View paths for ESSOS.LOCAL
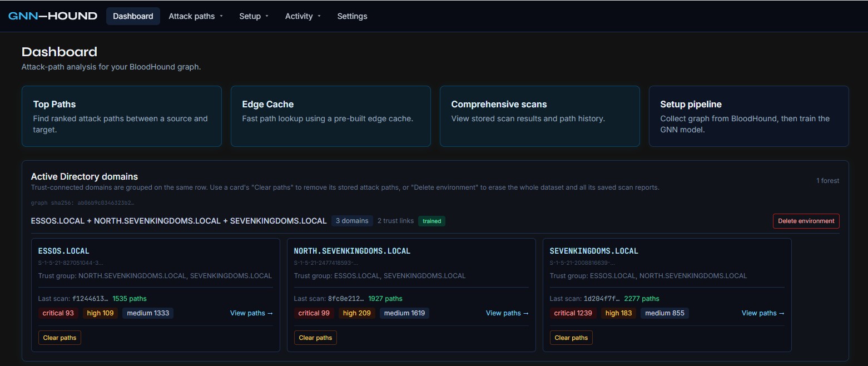This screenshot has width=868, height=366. tap(251, 313)
